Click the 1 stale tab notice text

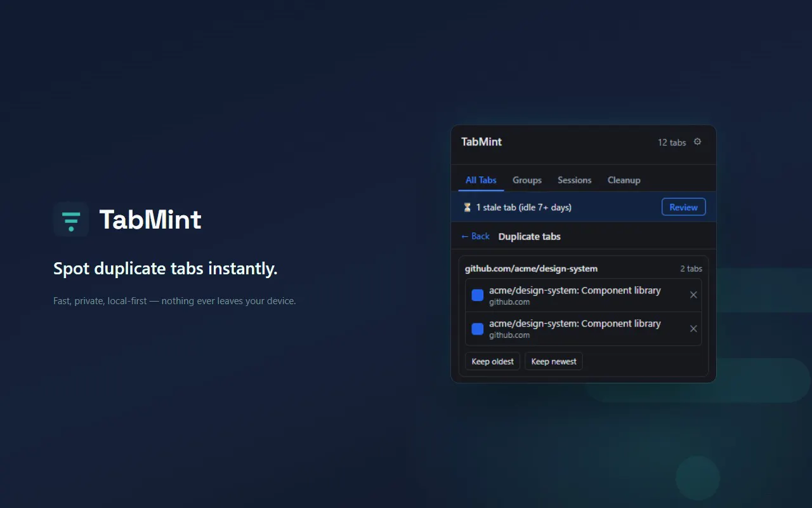(524, 207)
